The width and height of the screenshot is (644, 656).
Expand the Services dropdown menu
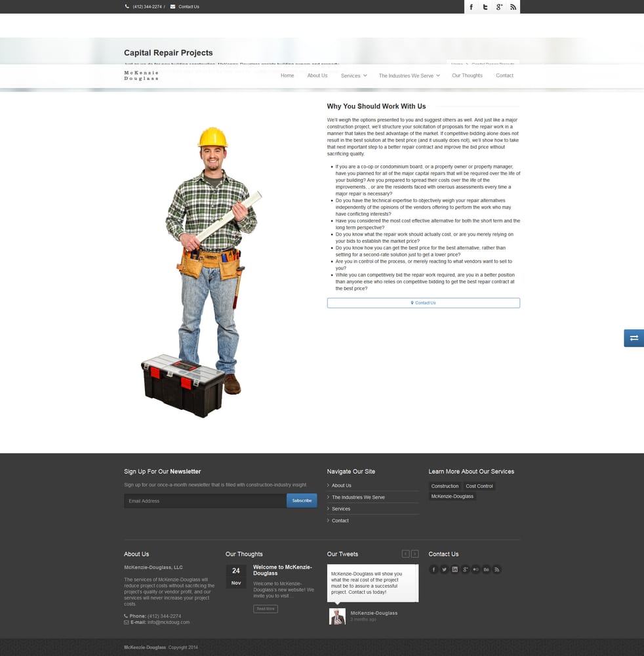[353, 75]
